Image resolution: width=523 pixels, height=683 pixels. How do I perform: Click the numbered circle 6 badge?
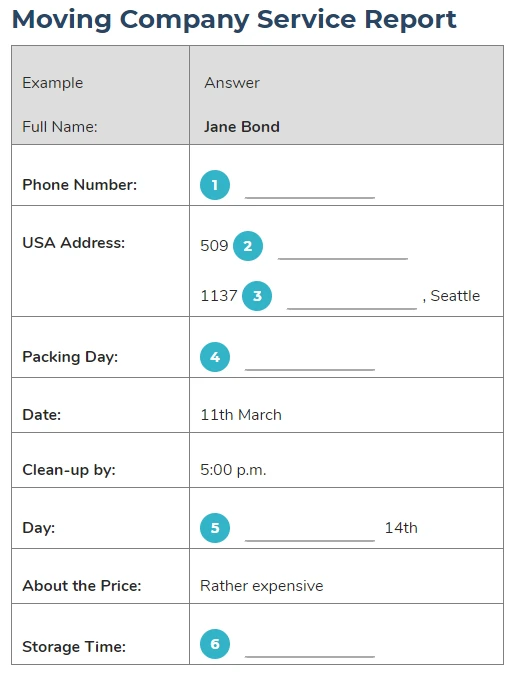(215, 644)
